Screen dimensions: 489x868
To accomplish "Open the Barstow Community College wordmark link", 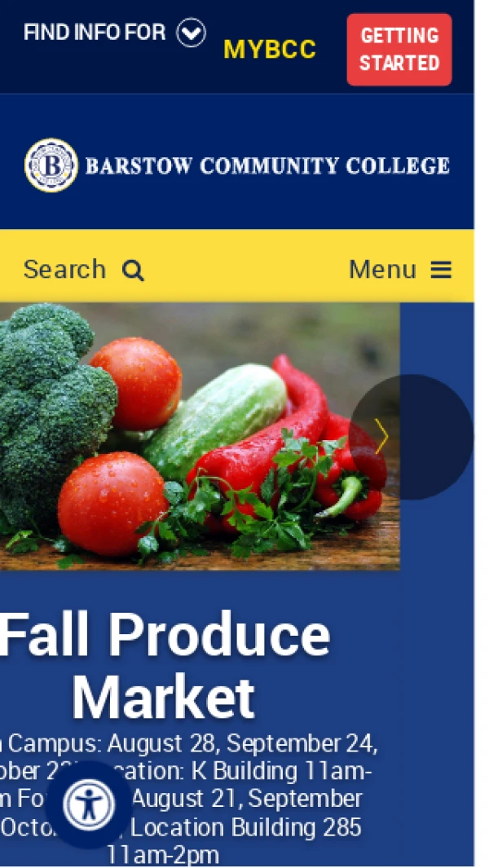I will point(267,165).
